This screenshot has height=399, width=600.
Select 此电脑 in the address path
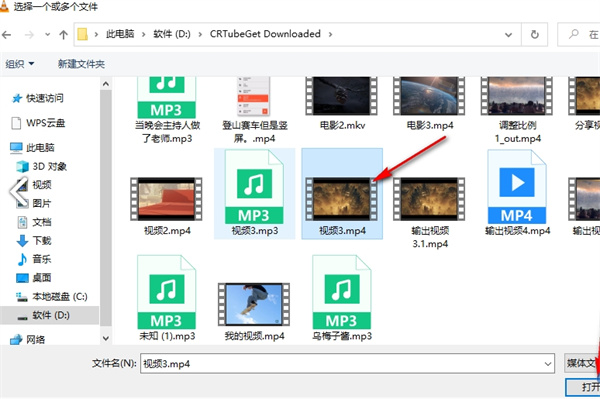pyautogui.click(x=120, y=34)
